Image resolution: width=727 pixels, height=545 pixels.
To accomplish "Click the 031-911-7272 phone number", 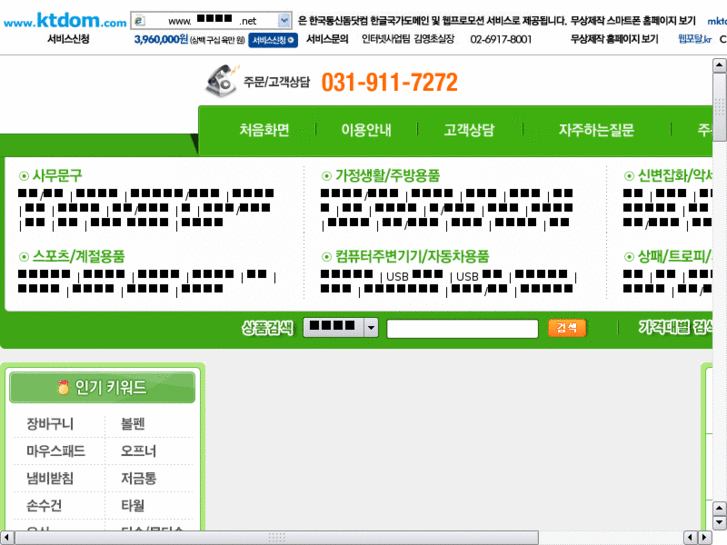I will click(389, 82).
